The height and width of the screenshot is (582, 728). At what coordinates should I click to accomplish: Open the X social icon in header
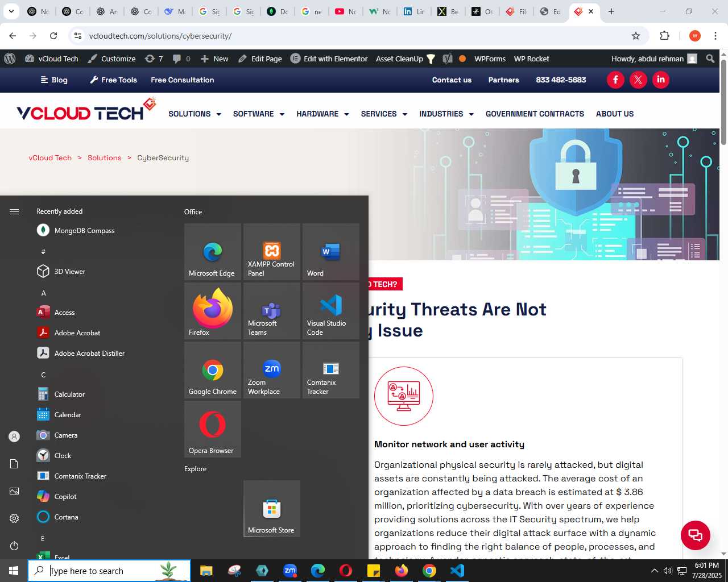click(x=638, y=80)
